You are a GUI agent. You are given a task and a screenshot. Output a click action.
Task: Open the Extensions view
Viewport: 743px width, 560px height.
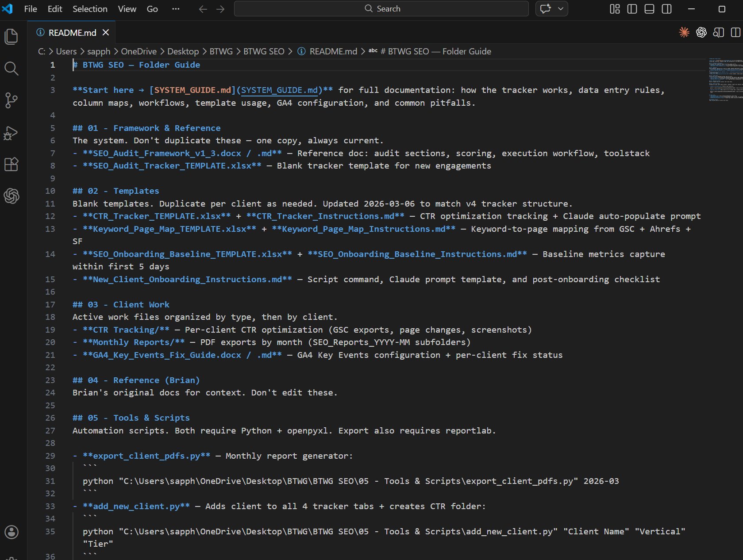pyautogui.click(x=11, y=165)
